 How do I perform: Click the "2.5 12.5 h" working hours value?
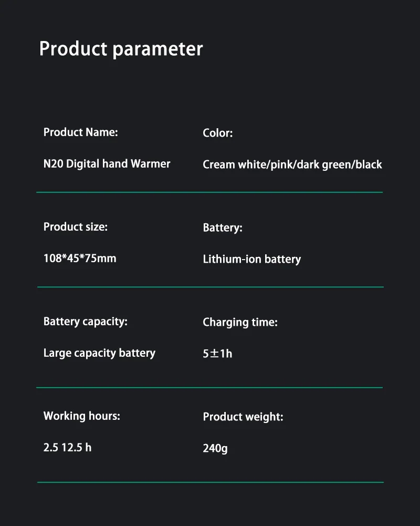[67, 448]
